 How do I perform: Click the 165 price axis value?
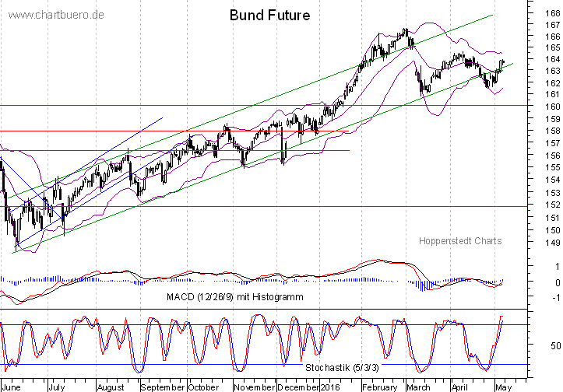(552, 47)
